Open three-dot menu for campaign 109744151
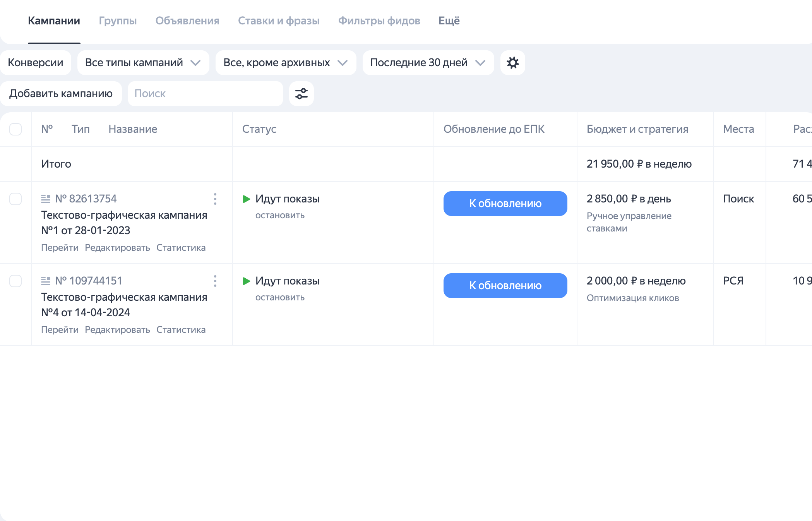Screen dimensions: 812x521 215,281
